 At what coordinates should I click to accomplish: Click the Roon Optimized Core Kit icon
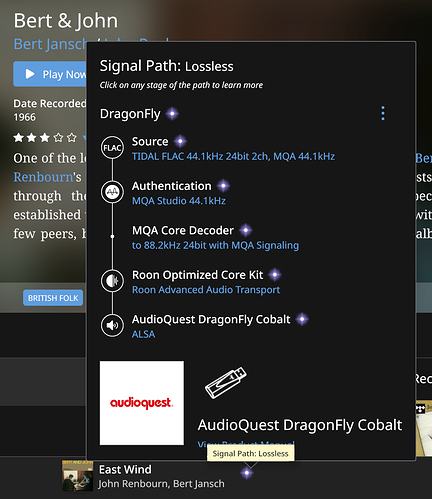pyautogui.click(x=112, y=281)
